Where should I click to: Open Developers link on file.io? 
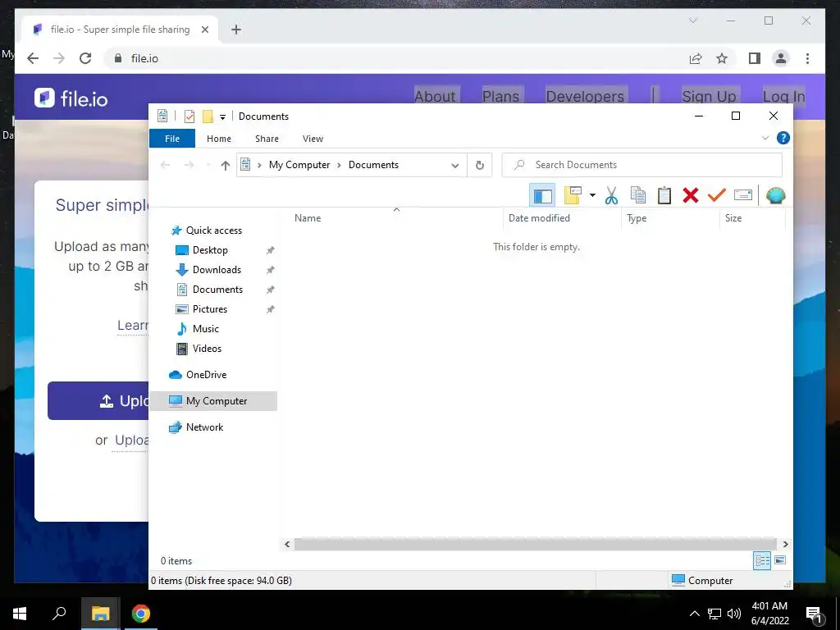tap(585, 97)
